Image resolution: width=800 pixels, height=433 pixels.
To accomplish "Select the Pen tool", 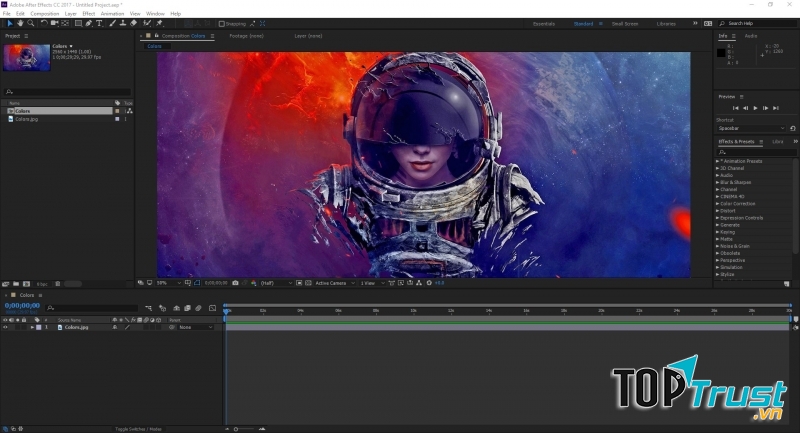I will click(x=89, y=23).
